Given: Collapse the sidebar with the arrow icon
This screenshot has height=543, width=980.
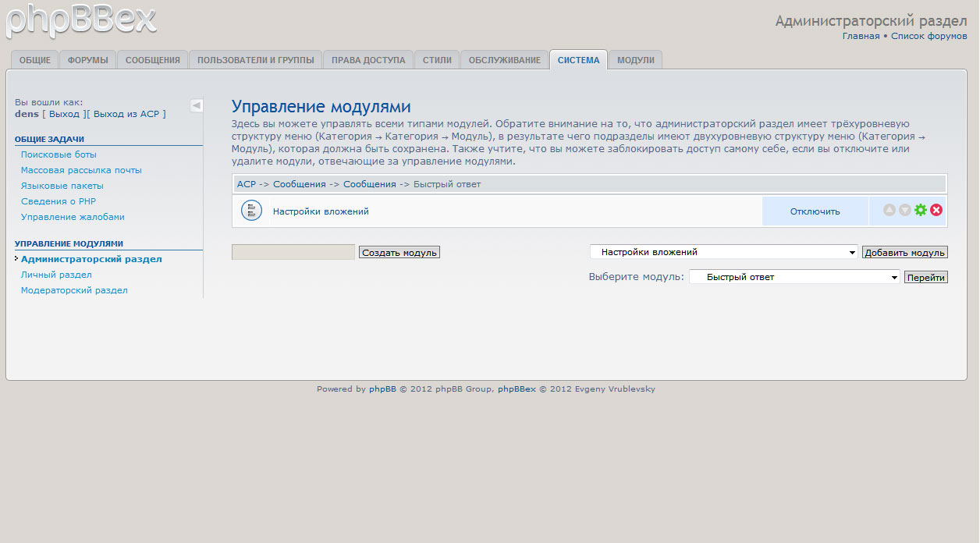Looking at the screenshot, I should (x=197, y=105).
